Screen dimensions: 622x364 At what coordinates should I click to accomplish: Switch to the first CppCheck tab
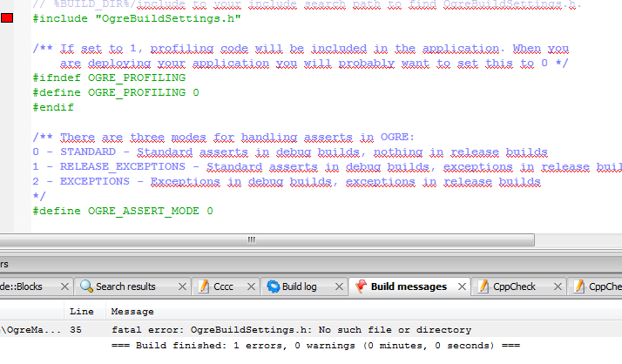pyautogui.click(x=514, y=286)
